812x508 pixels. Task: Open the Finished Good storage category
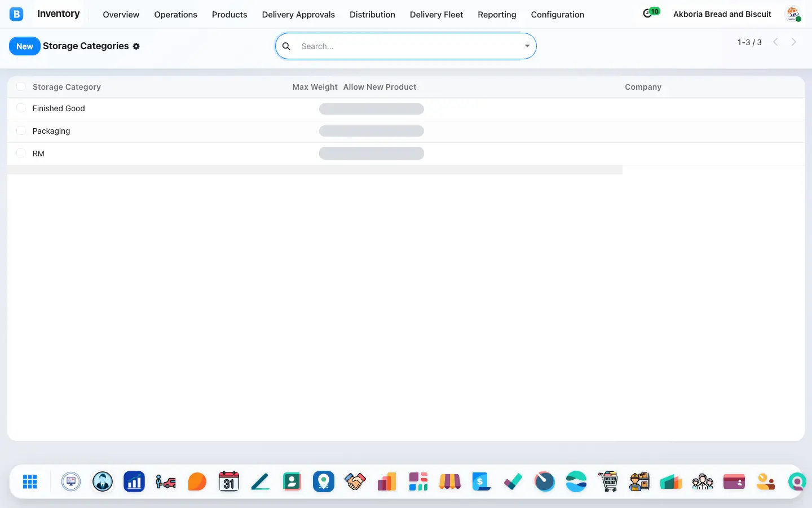[59, 108]
